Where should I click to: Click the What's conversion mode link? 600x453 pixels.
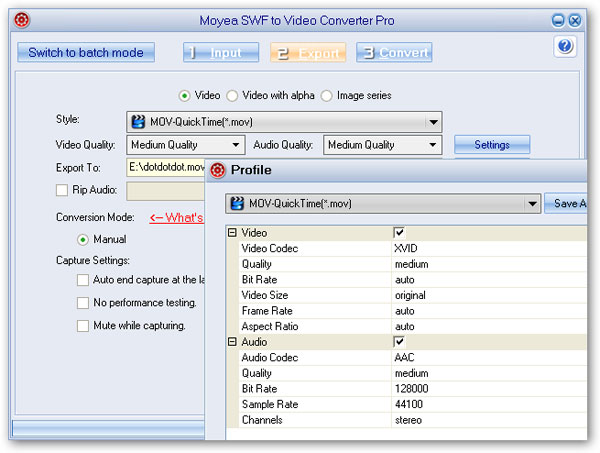[x=176, y=218]
